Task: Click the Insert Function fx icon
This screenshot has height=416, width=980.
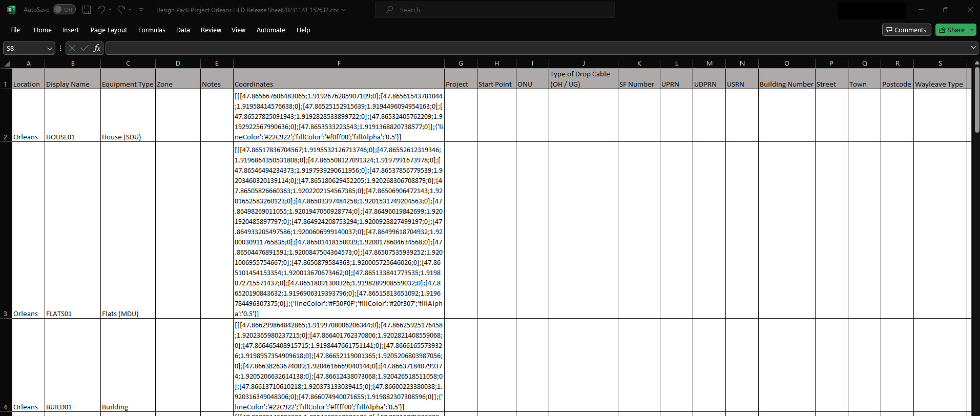Action: click(x=97, y=48)
